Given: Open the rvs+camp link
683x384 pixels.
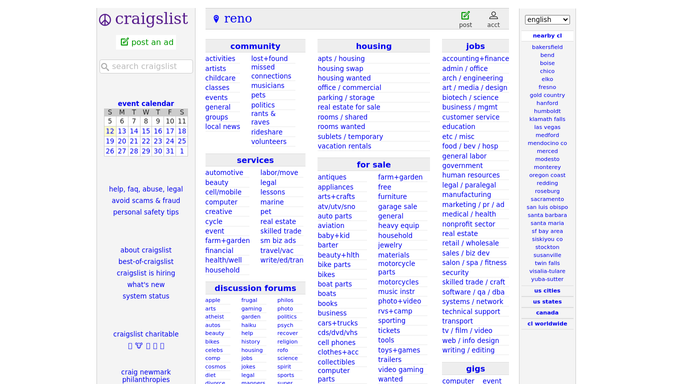Looking at the screenshot, I should pyautogui.click(x=395, y=311).
